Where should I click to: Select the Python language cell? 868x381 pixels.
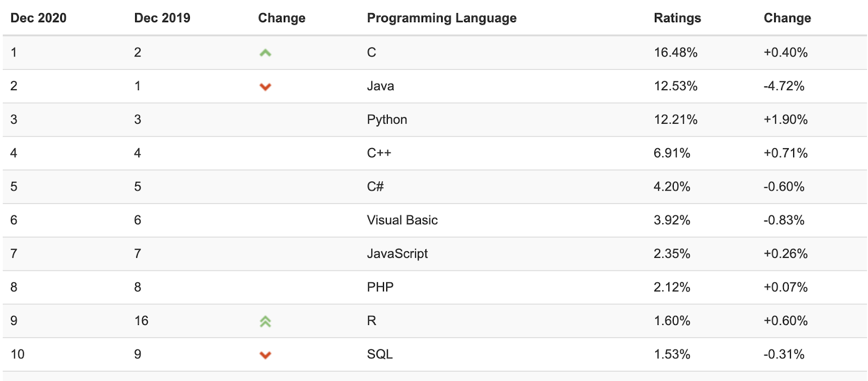pos(387,119)
